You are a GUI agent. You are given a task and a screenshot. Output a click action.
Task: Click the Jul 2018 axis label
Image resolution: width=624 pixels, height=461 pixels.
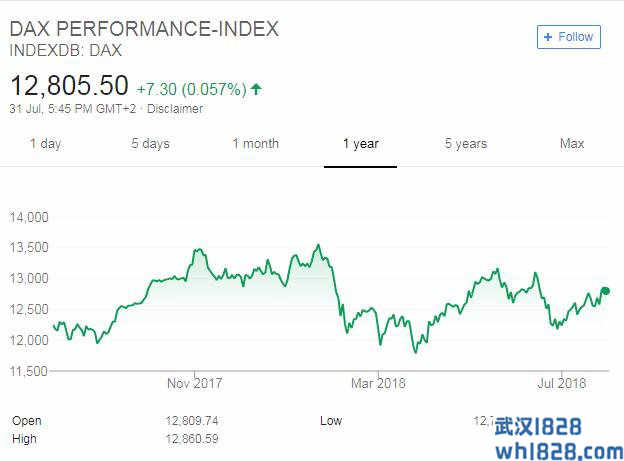pos(561,383)
